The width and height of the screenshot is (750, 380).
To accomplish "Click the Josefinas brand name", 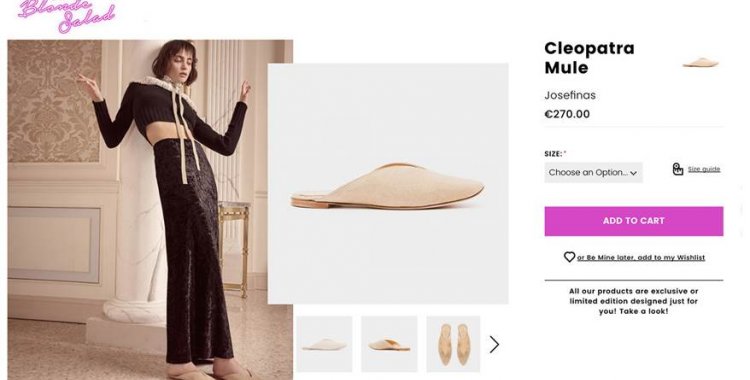I will 570,95.
